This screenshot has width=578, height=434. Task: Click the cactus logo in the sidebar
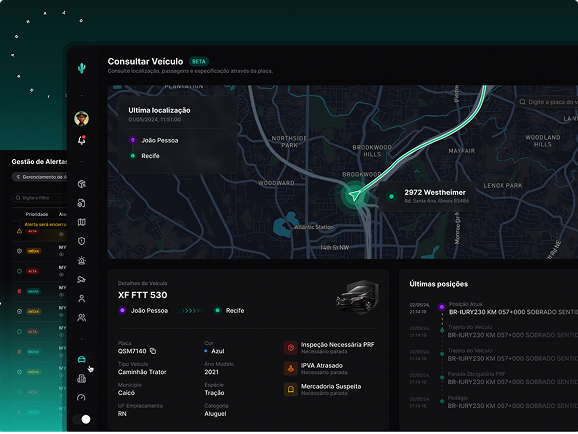tap(82, 68)
